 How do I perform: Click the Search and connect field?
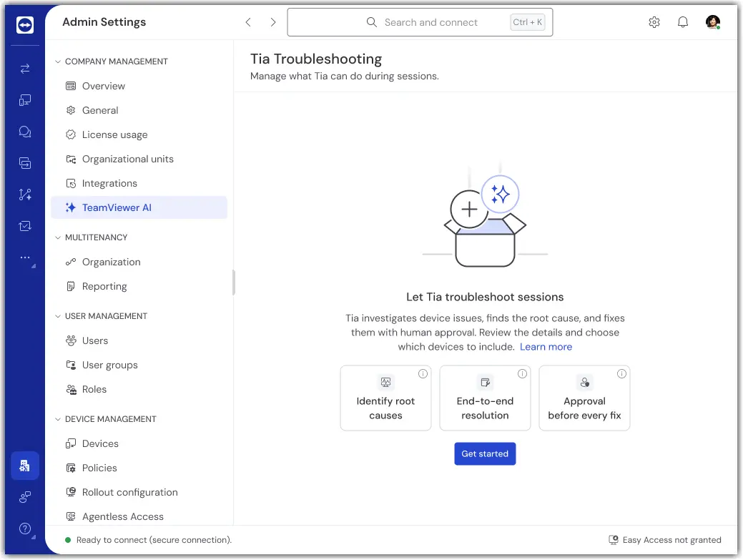point(420,22)
